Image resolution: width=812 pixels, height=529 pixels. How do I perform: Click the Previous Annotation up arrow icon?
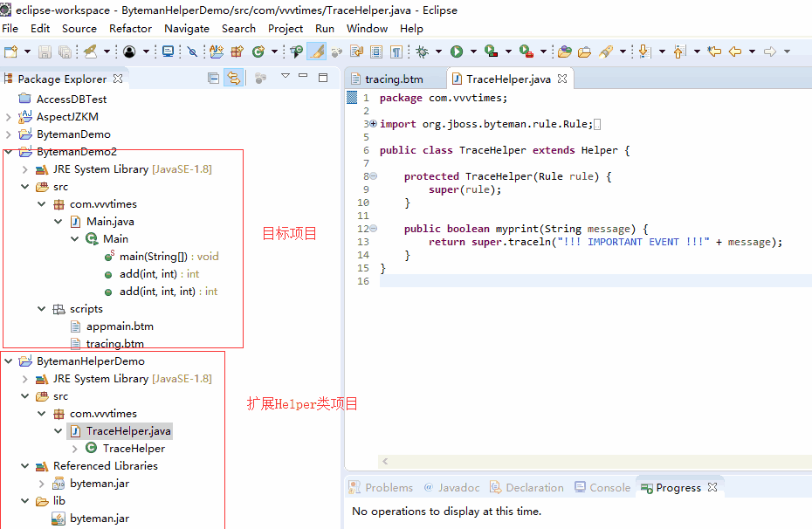tap(679, 52)
